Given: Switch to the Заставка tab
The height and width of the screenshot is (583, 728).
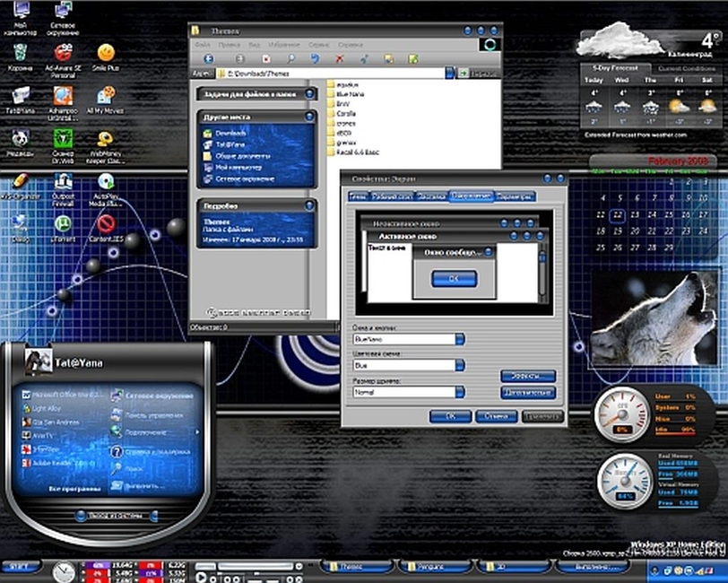Looking at the screenshot, I should point(431,196).
